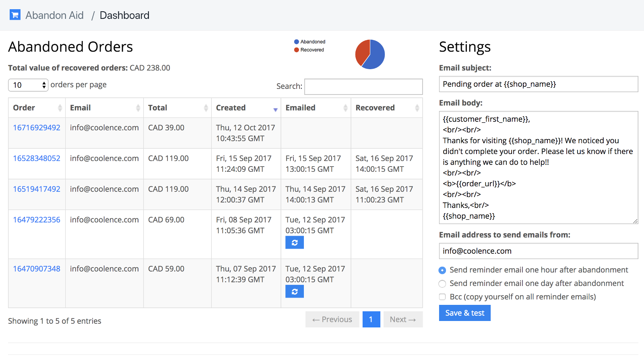Click the Recovered red legend swatch
Screen dimensions: 644x362
[x=297, y=50]
